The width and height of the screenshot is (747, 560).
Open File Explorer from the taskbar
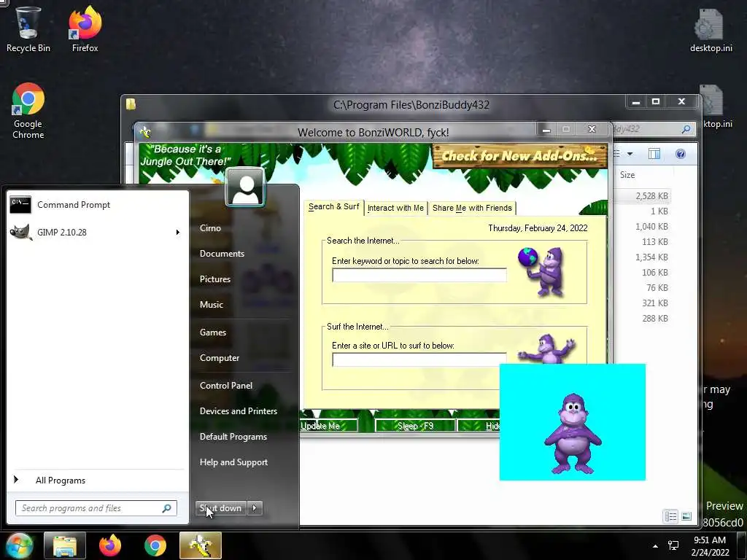[65, 545]
